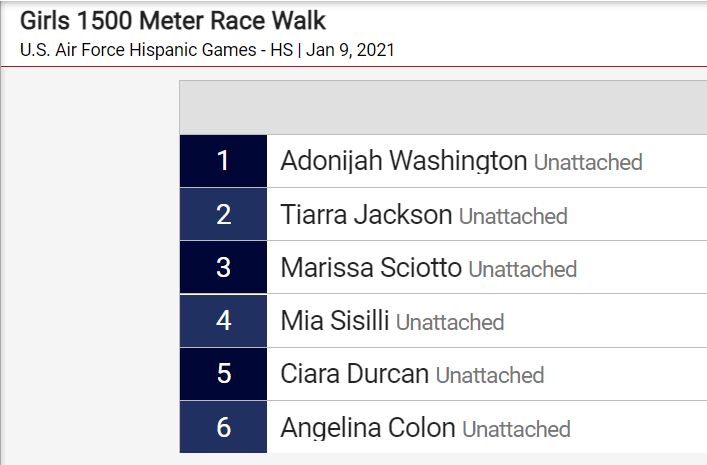The height and width of the screenshot is (465, 707).
Task: Open Angelina Colon's athlete profile
Action: pyautogui.click(x=368, y=428)
